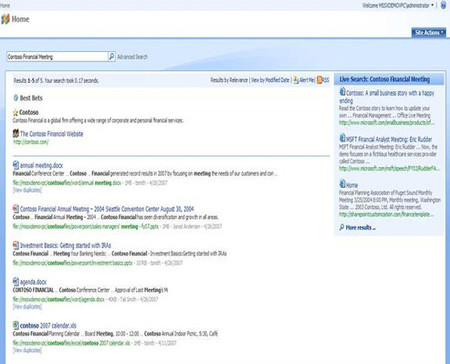Click View duplicates under contoso 2007 calendar.xls

pos(27,350)
